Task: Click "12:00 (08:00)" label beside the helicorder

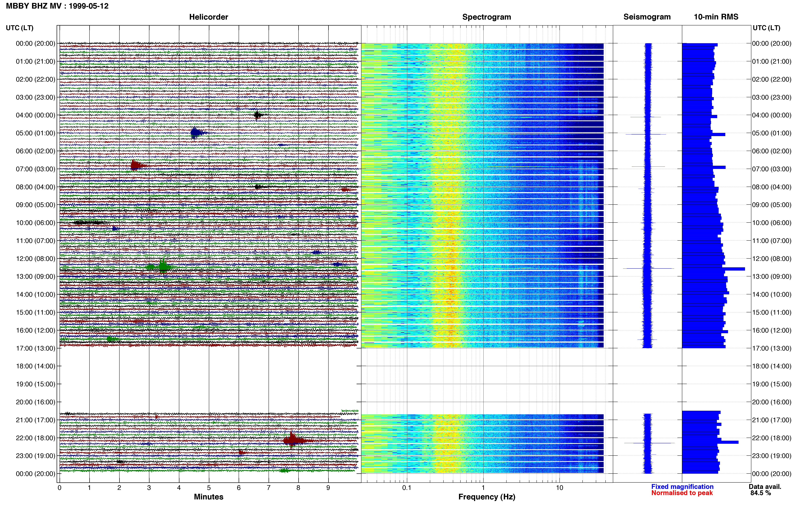Action: pyautogui.click(x=36, y=259)
